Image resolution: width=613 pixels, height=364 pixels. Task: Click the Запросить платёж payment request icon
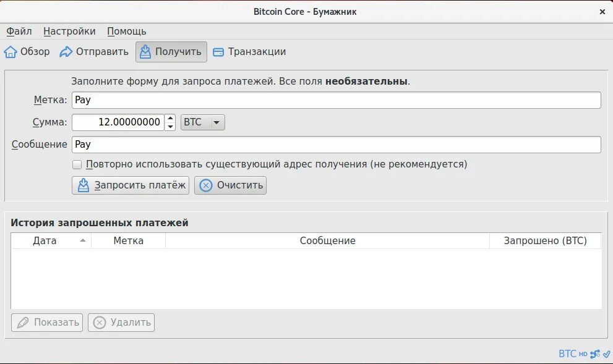click(x=83, y=185)
